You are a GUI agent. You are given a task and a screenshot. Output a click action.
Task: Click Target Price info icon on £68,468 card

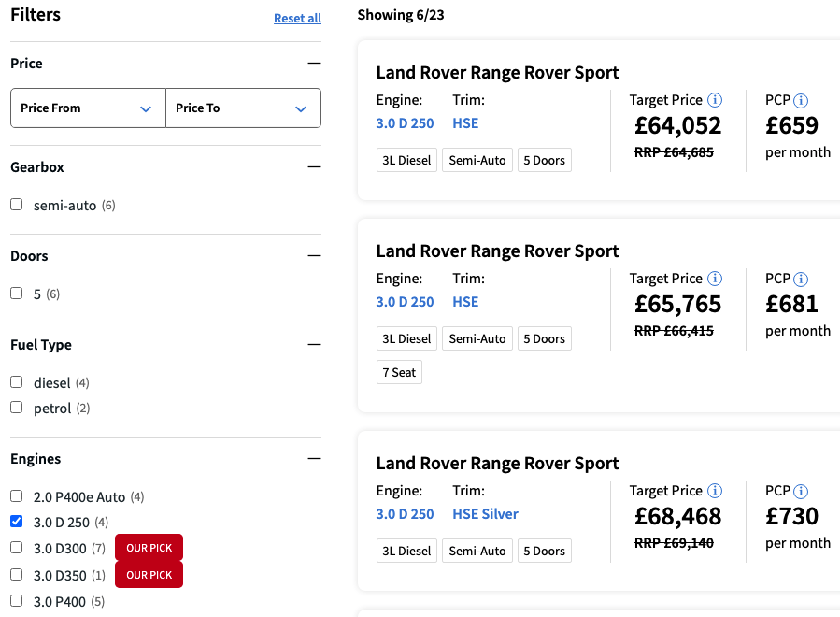[x=715, y=491]
